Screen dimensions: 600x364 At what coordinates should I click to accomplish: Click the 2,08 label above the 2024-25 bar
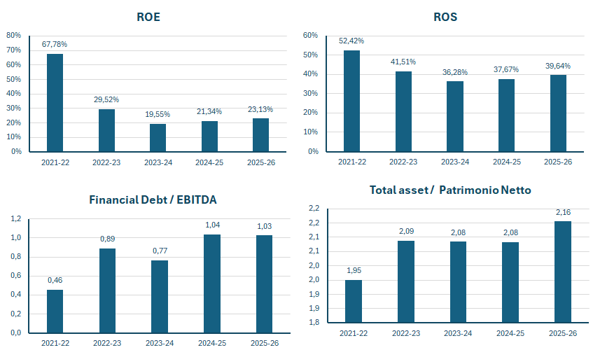[511, 232]
